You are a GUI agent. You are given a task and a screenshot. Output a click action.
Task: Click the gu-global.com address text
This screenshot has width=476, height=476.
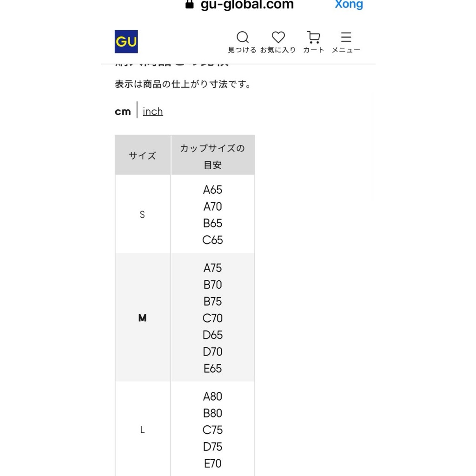(x=247, y=5)
